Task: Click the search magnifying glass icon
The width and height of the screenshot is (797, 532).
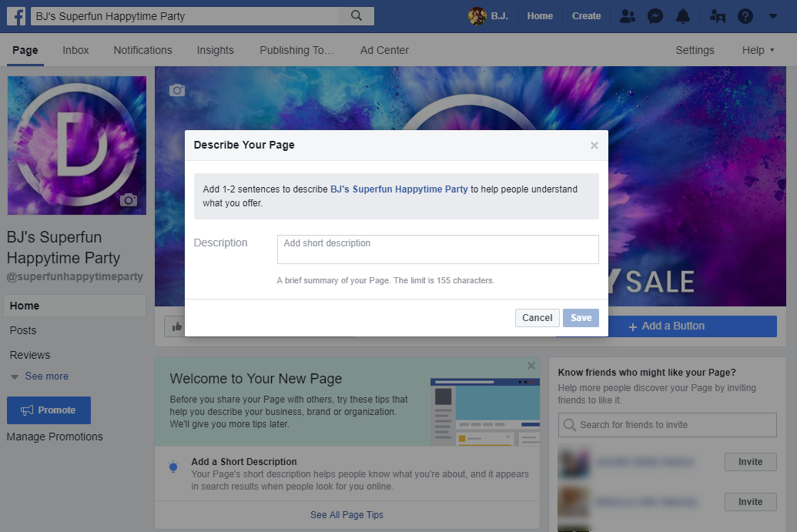Action: point(356,15)
